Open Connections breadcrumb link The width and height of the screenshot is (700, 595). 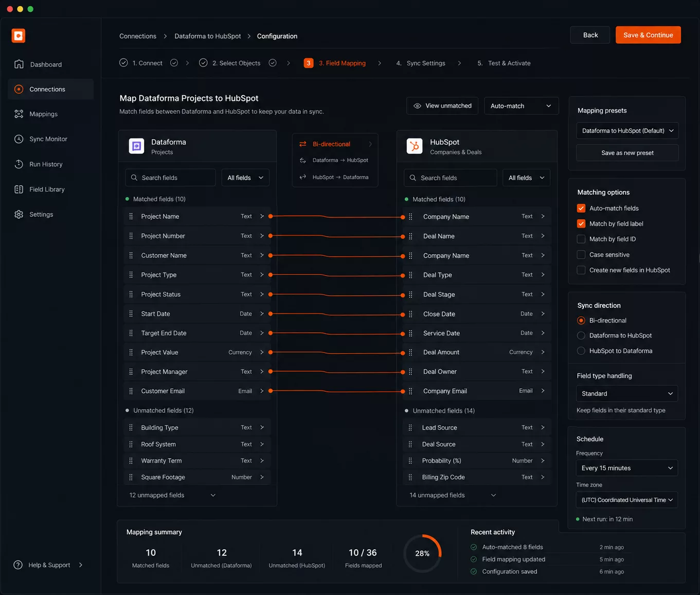tap(138, 36)
